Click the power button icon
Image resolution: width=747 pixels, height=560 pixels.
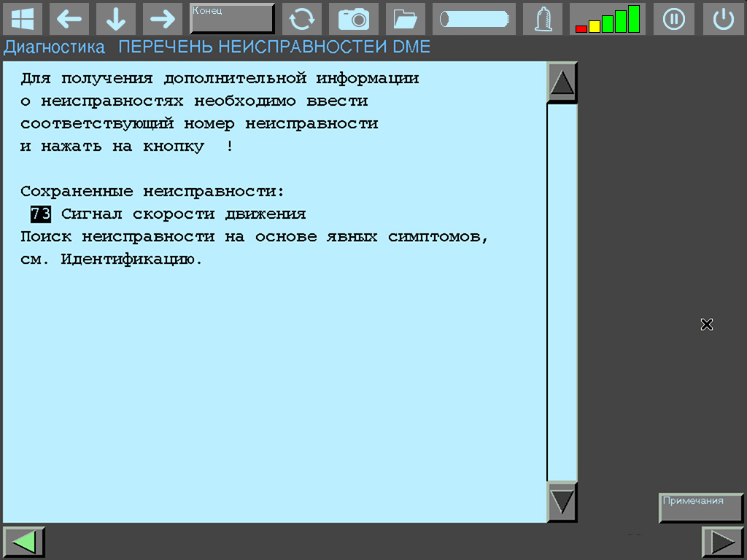point(723,19)
